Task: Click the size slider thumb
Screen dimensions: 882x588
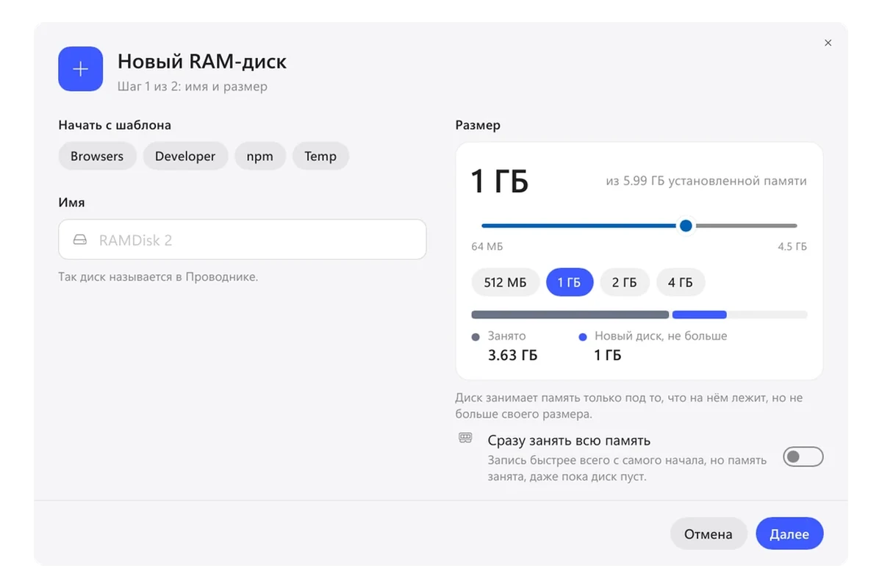Action: coord(686,226)
